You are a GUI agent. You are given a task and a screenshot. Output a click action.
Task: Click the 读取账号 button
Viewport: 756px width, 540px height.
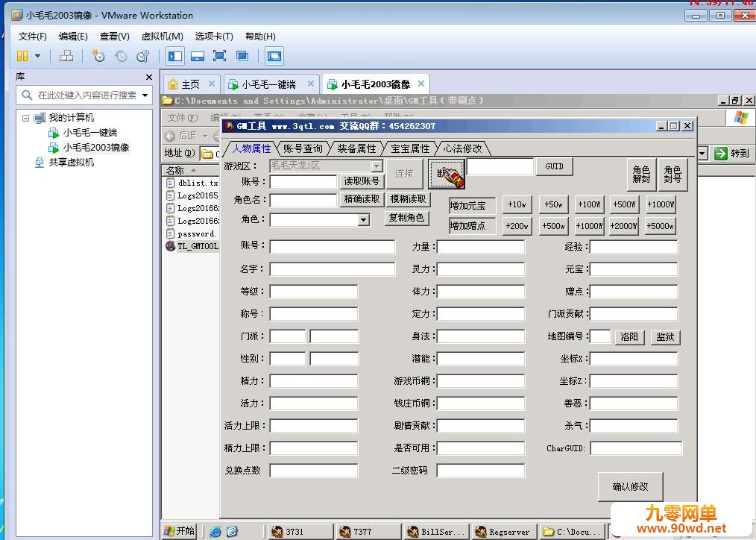(362, 181)
